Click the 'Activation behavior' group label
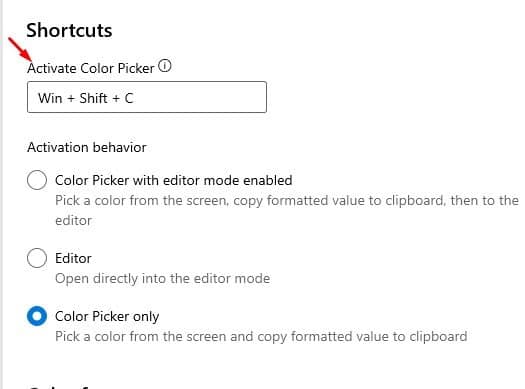525x389 pixels. coord(87,147)
